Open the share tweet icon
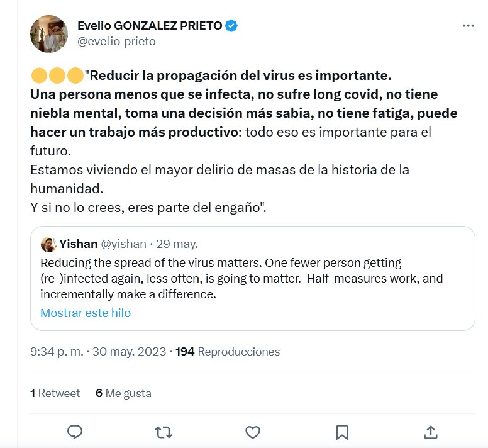488x448 pixels. pos(431,432)
